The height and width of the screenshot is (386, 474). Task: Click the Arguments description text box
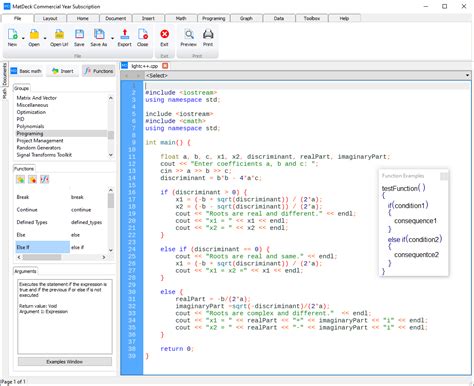click(65, 316)
